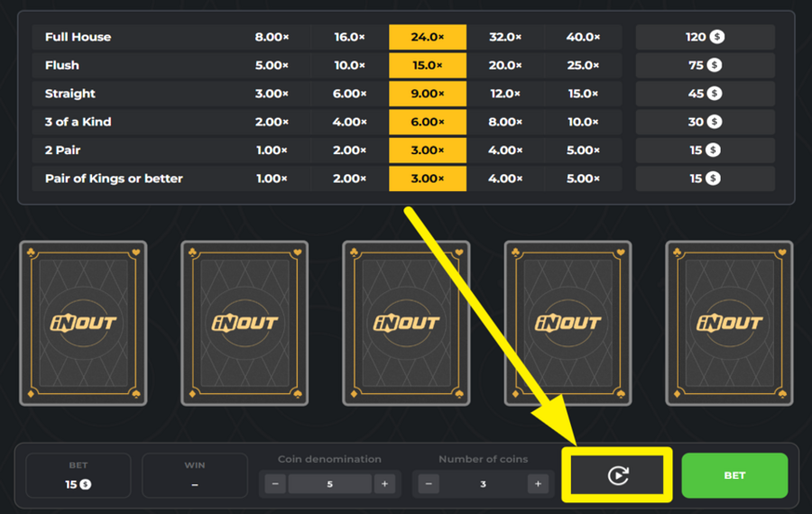The image size is (812, 514).
Task: Select the fifth face-down card
Action: [x=729, y=323]
